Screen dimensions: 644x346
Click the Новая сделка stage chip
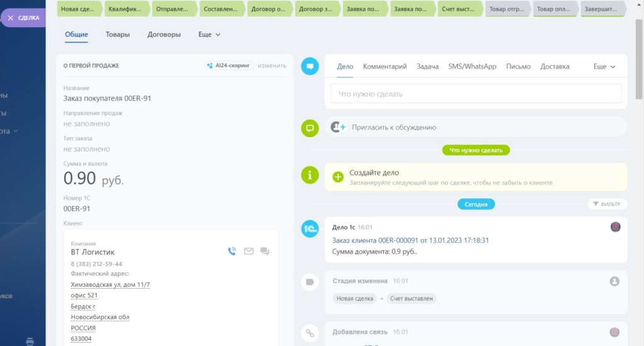click(355, 298)
